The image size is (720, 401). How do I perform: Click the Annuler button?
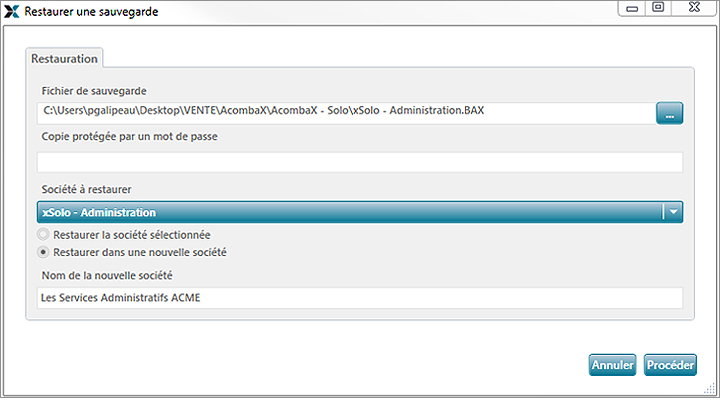pos(613,365)
